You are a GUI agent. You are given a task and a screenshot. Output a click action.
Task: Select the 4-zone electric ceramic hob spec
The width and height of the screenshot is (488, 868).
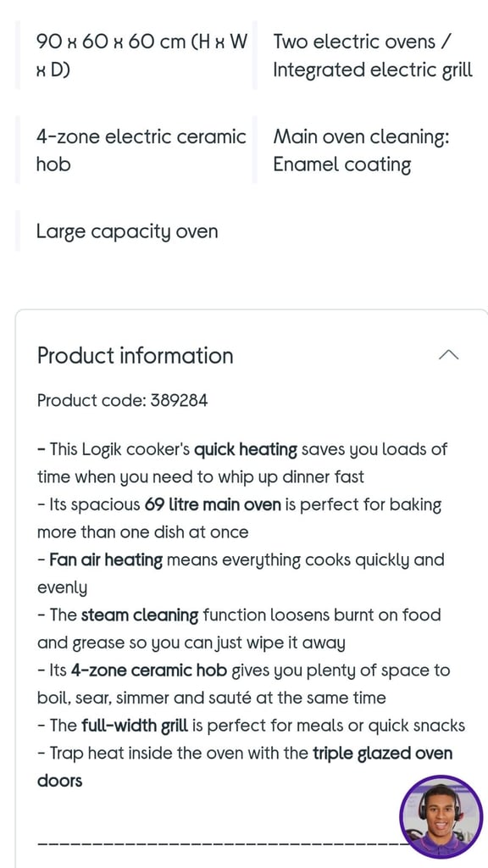tap(141, 150)
